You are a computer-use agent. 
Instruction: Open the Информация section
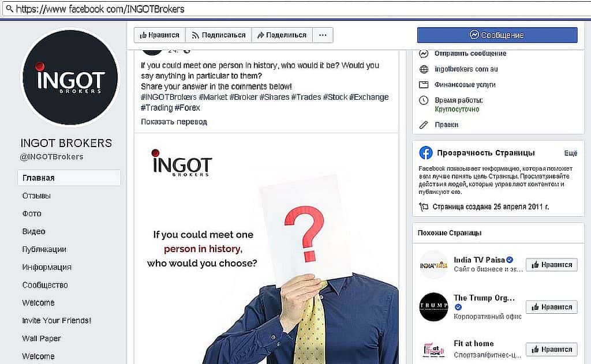pyautogui.click(x=47, y=267)
